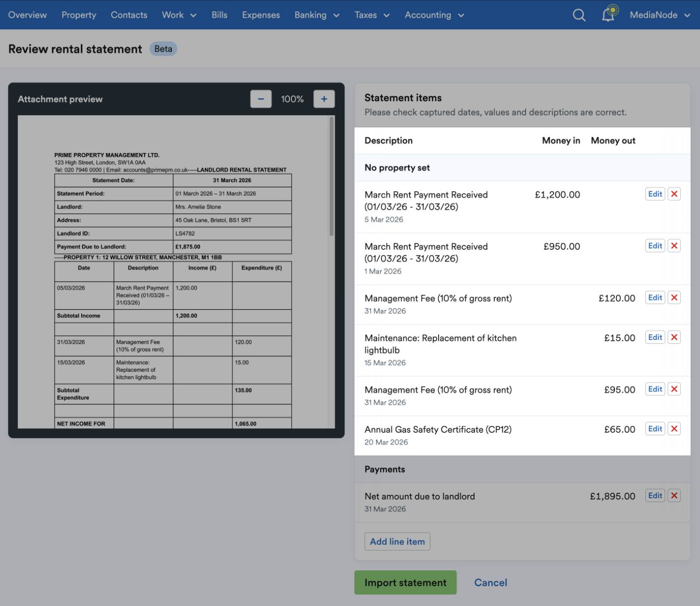Click the '15 Mar 2026' date

click(385, 363)
